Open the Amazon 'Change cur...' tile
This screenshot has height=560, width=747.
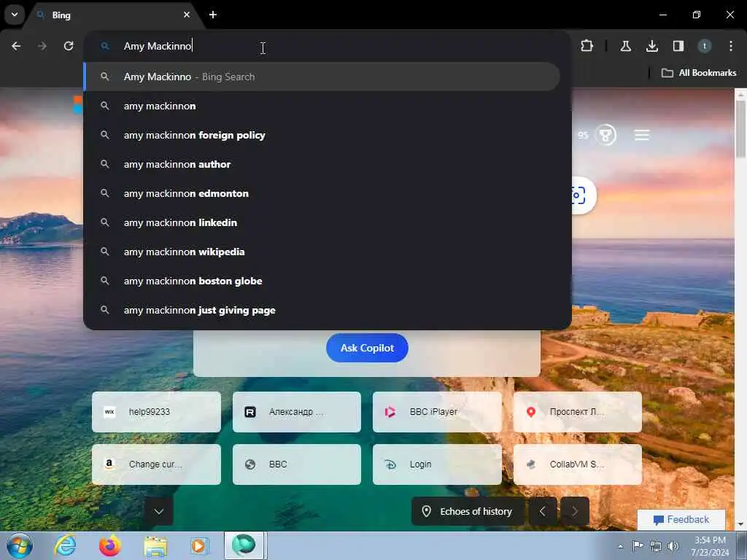[x=156, y=464]
